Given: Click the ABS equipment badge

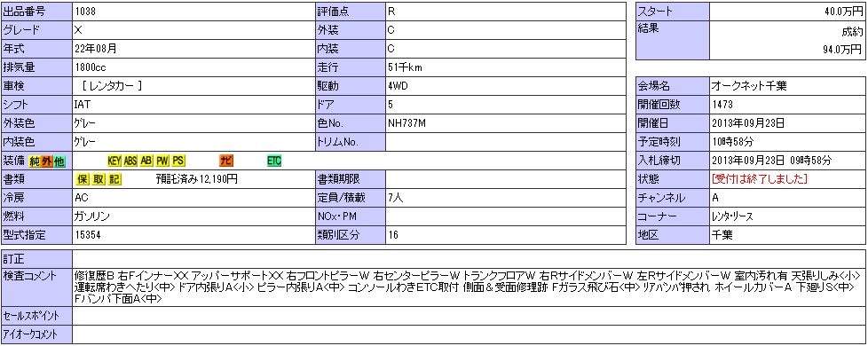Looking at the screenshot, I should tap(130, 161).
